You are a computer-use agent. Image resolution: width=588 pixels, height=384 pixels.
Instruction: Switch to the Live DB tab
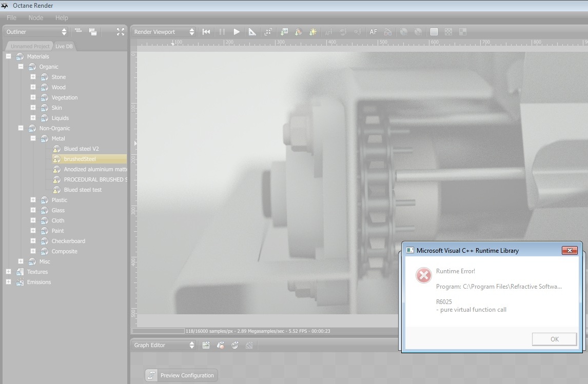tap(64, 47)
